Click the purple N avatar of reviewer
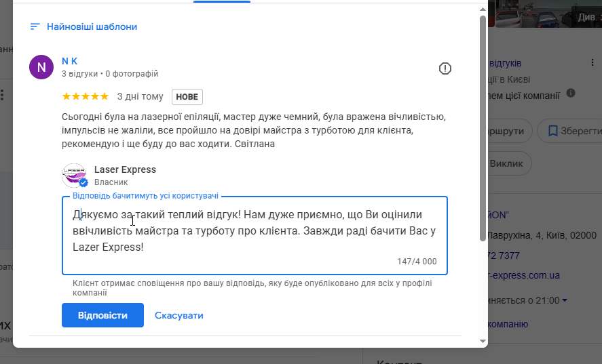 (x=41, y=67)
